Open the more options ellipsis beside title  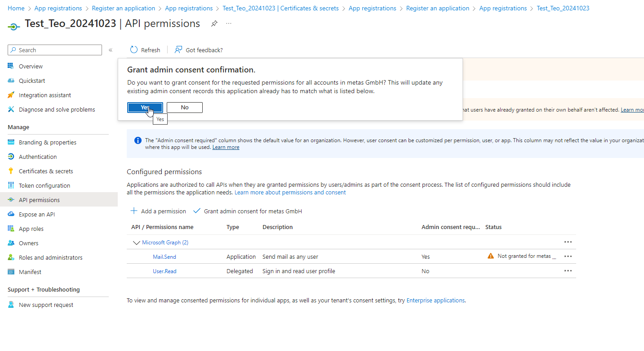tap(229, 24)
